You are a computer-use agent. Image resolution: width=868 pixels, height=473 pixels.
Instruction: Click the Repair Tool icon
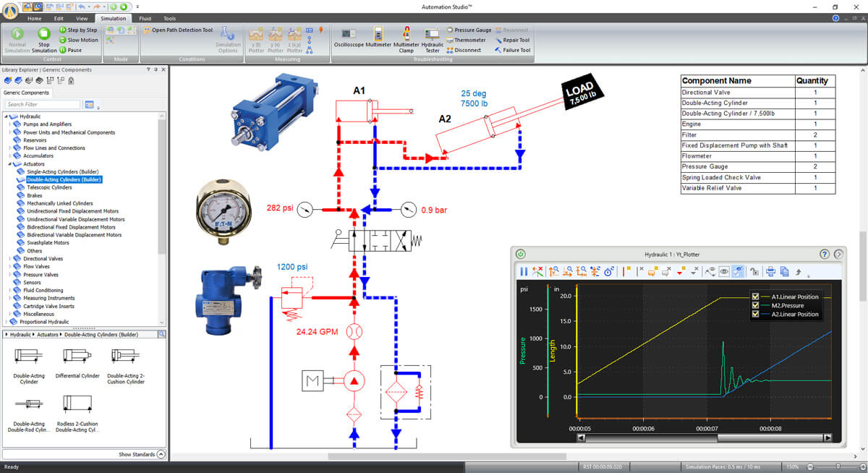[x=512, y=41]
